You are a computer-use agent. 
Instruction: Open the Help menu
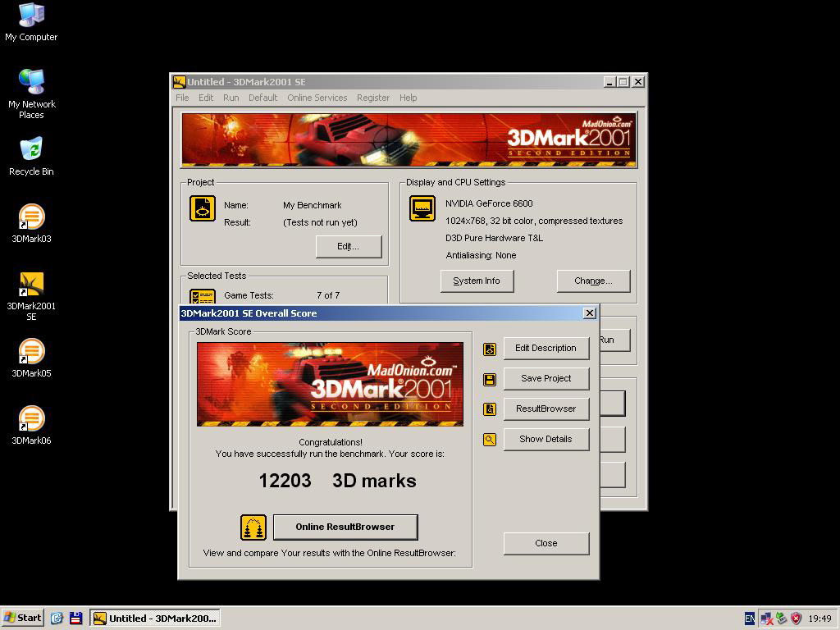(x=409, y=98)
